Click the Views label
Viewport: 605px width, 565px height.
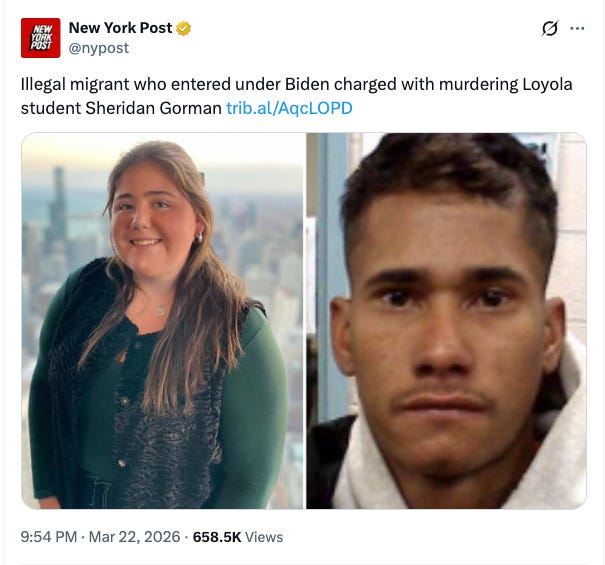(x=264, y=537)
